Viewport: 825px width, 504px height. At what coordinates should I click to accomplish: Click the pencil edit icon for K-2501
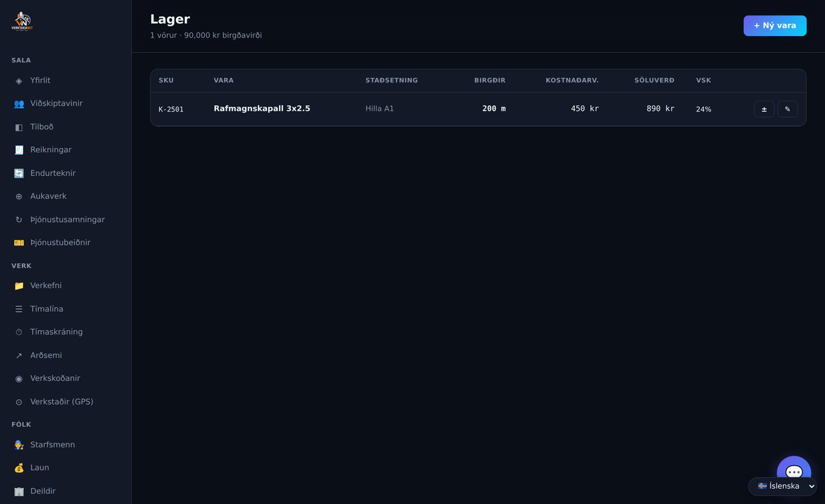click(x=788, y=109)
